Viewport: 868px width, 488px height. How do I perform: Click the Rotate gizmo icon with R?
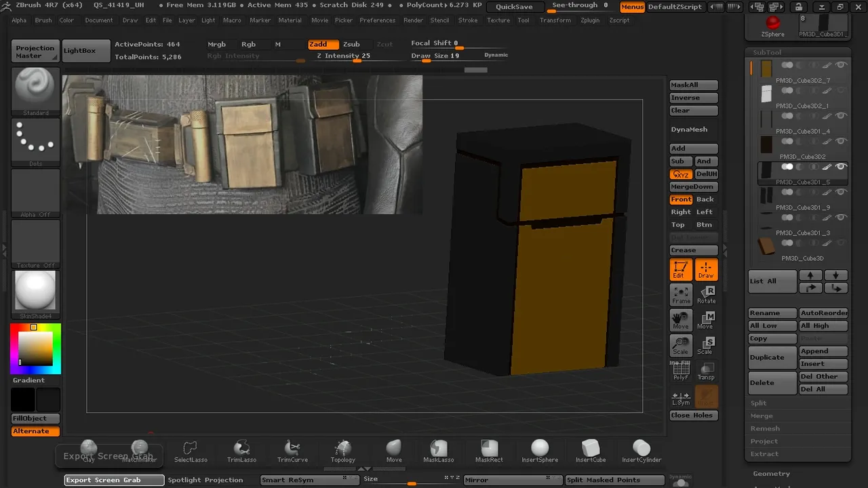pos(706,295)
